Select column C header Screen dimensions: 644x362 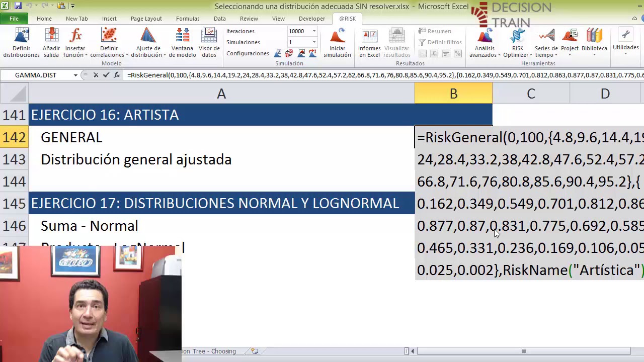click(531, 94)
